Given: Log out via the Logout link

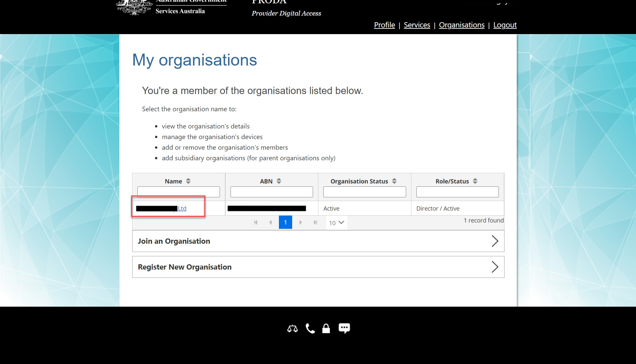Looking at the screenshot, I should [x=505, y=25].
